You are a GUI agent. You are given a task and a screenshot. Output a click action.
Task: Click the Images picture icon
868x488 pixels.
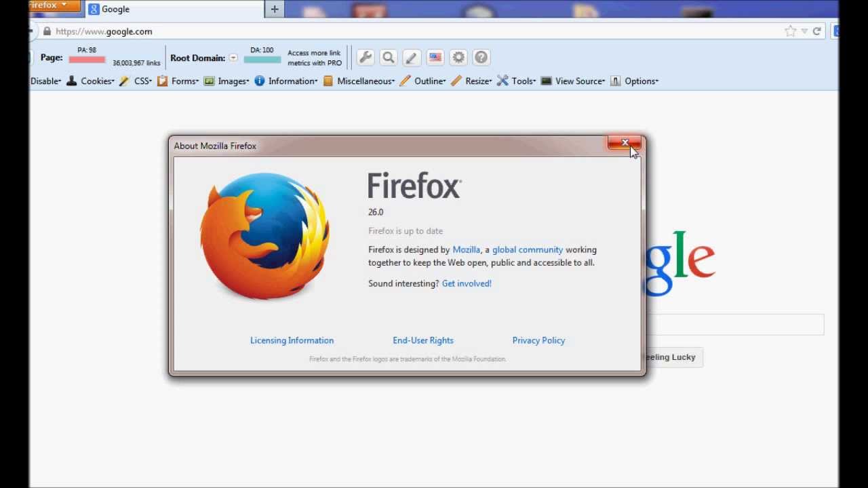[x=209, y=81]
